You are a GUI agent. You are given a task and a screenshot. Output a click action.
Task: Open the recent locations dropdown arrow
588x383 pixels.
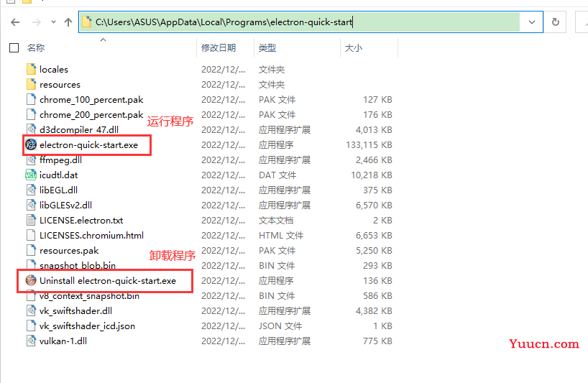coord(53,22)
